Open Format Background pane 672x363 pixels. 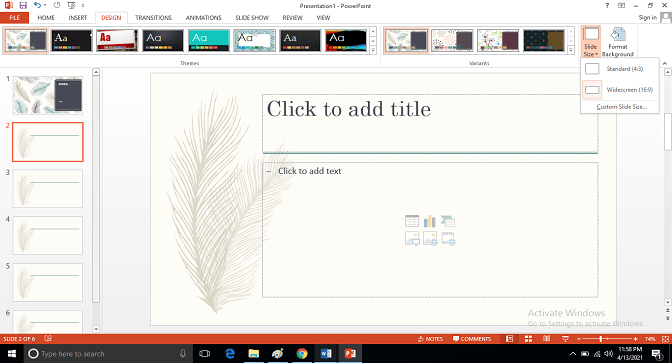pyautogui.click(x=618, y=42)
